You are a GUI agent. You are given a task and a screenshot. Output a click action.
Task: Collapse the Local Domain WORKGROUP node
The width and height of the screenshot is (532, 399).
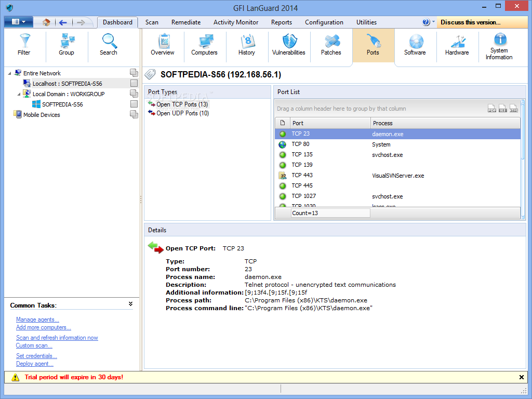[19, 94]
